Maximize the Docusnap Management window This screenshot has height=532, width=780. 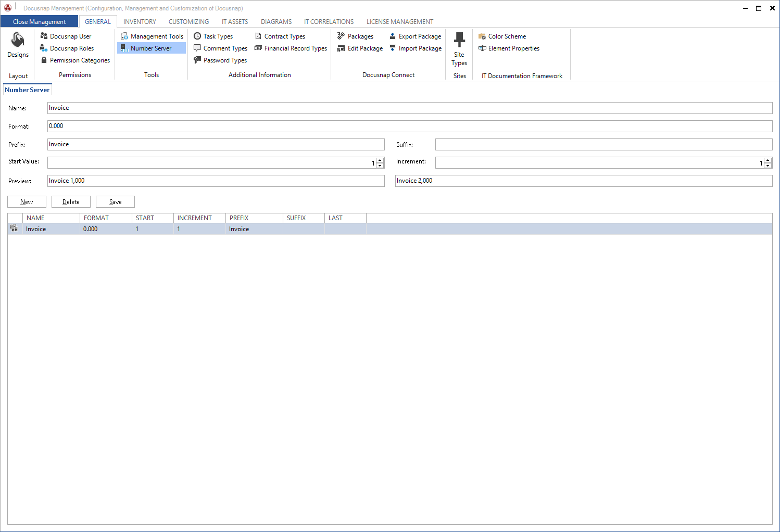tap(759, 8)
